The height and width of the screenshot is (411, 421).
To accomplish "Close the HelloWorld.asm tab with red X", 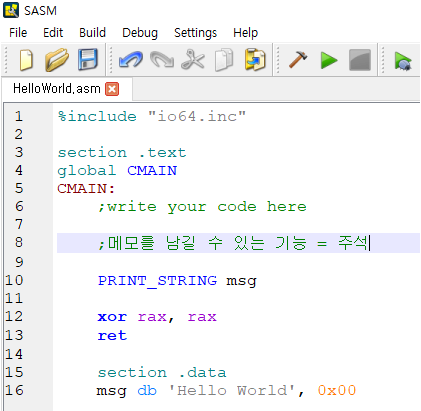I will click(112, 89).
